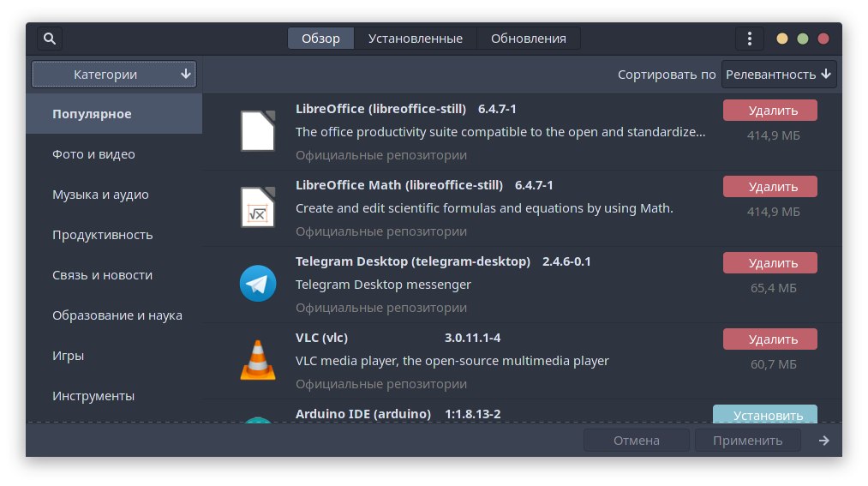Click the 60,7 МБ size label

(x=774, y=364)
